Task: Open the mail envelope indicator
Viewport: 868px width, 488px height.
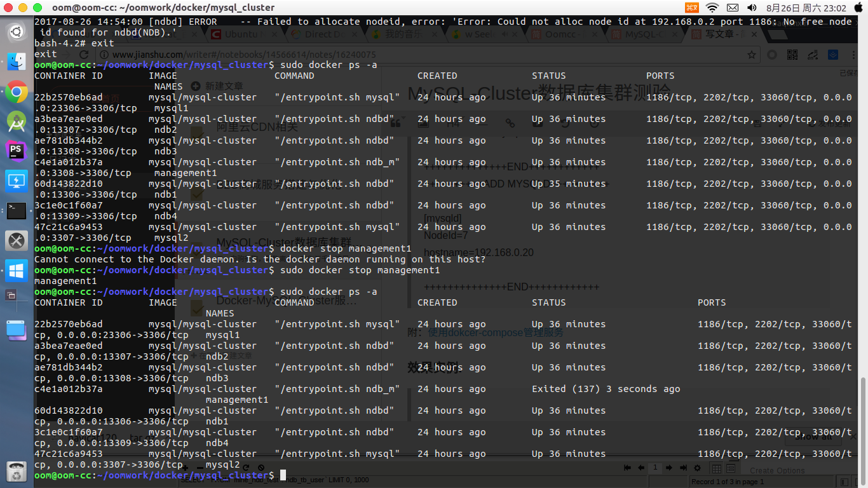Action: (732, 8)
